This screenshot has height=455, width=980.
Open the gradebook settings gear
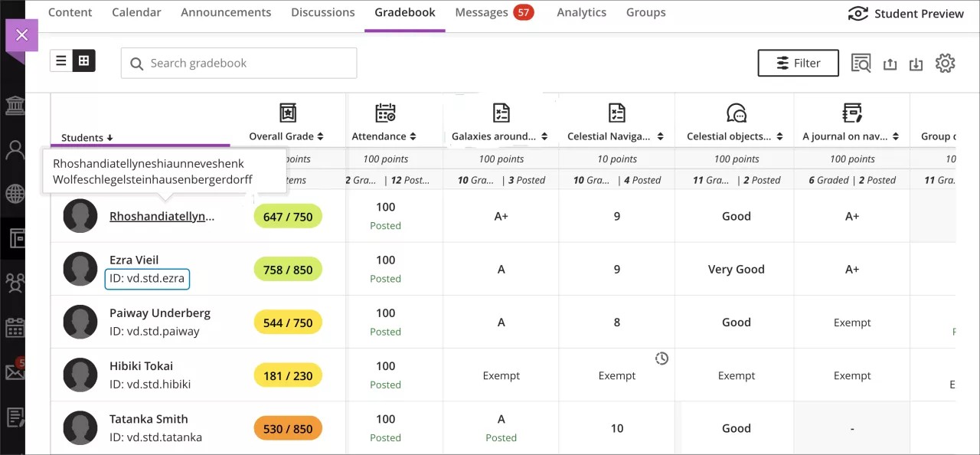(945, 63)
